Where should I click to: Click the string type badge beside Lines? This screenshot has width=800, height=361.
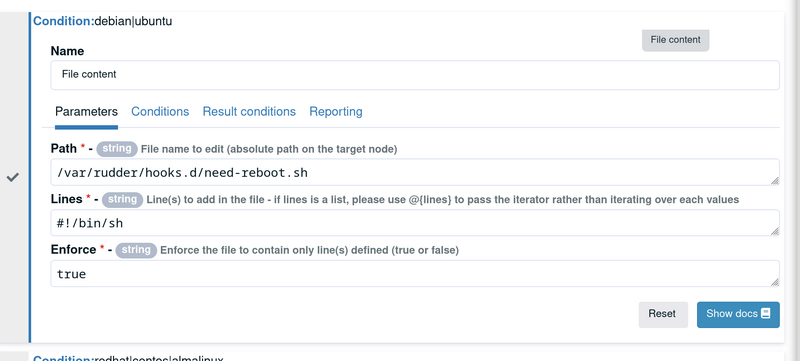(x=122, y=199)
